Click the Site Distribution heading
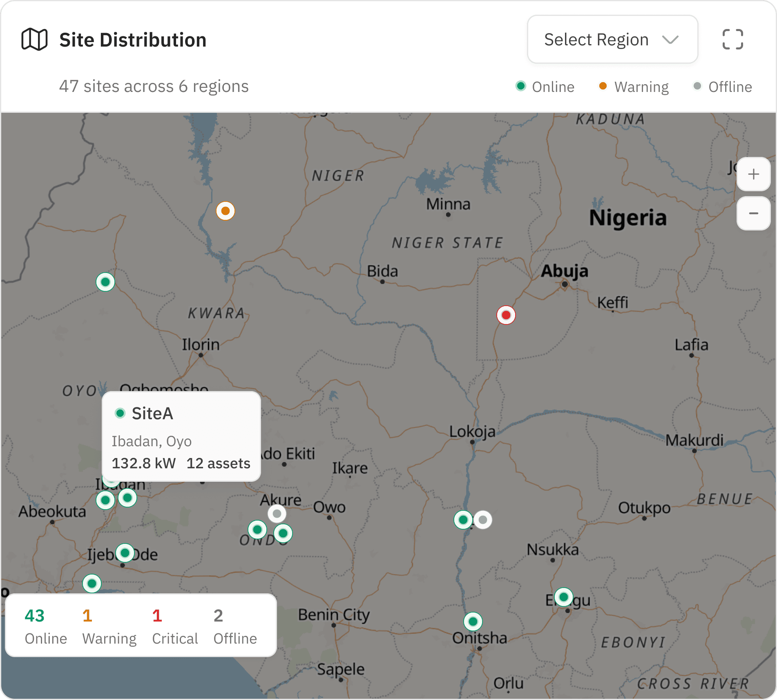This screenshot has width=777, height=700. [x=133, y=40]
